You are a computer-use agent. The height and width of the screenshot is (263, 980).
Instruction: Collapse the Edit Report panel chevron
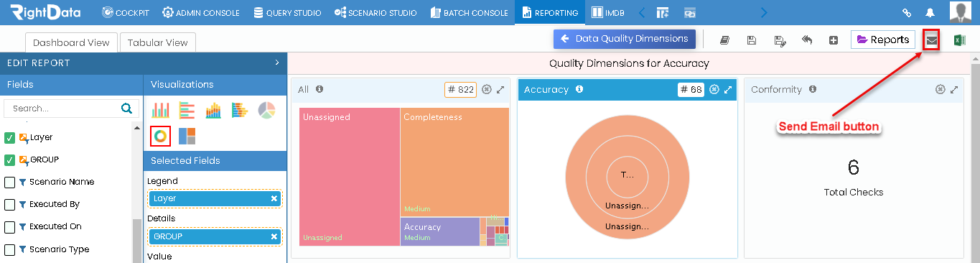coord(277,63)
